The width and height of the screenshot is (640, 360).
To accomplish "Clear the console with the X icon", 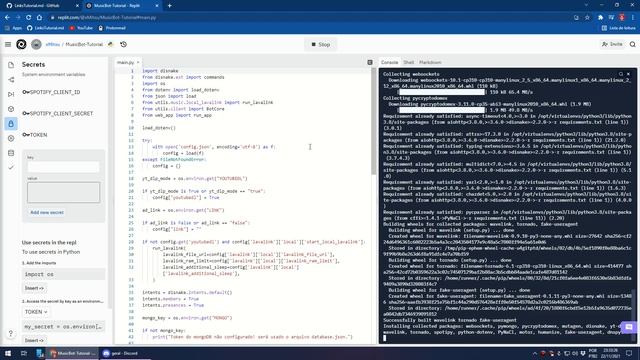I will [628, 74].
